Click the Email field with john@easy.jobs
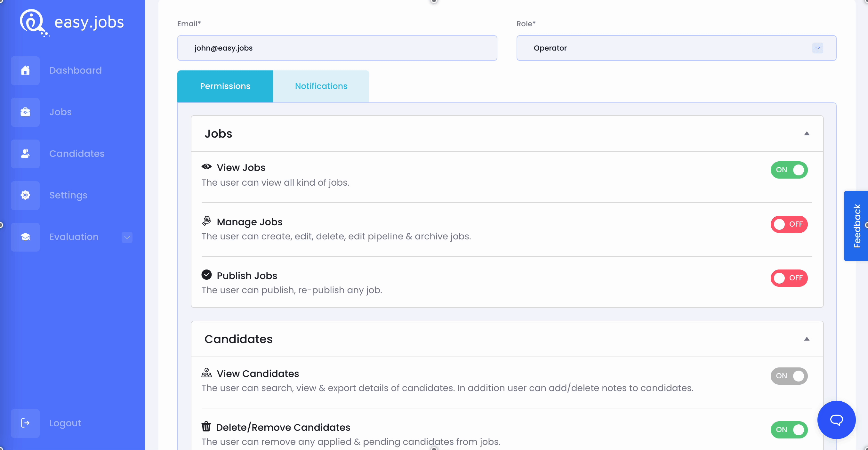This screenshot has width=868, height=450. click(x=337, y=48)
